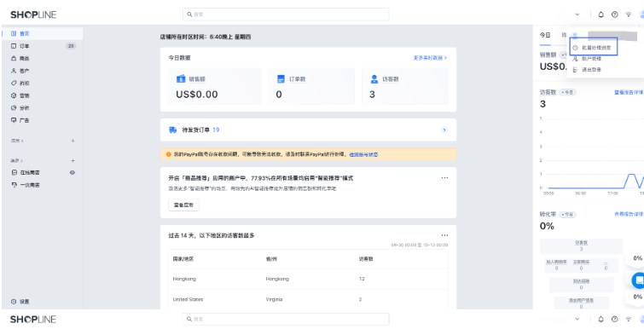Open the 折扣 discount tag icon
644x329 pixels.
pos(14,83)
